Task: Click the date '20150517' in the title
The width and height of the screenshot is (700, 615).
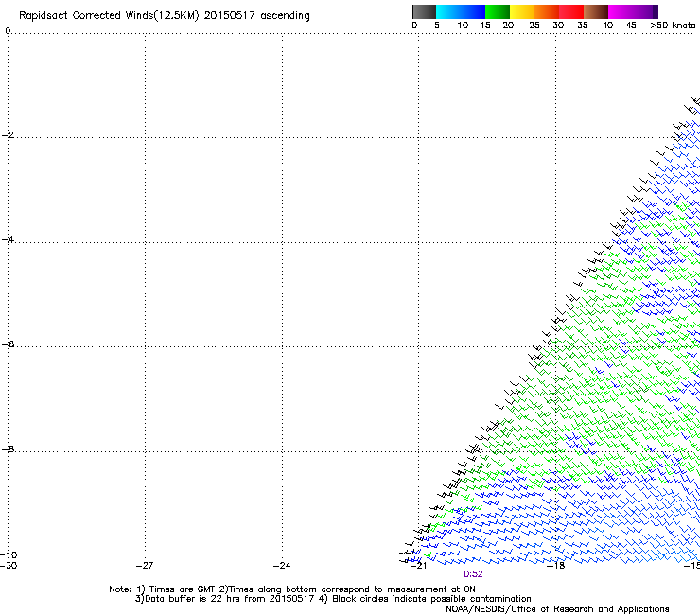Action: coord(230,16)
